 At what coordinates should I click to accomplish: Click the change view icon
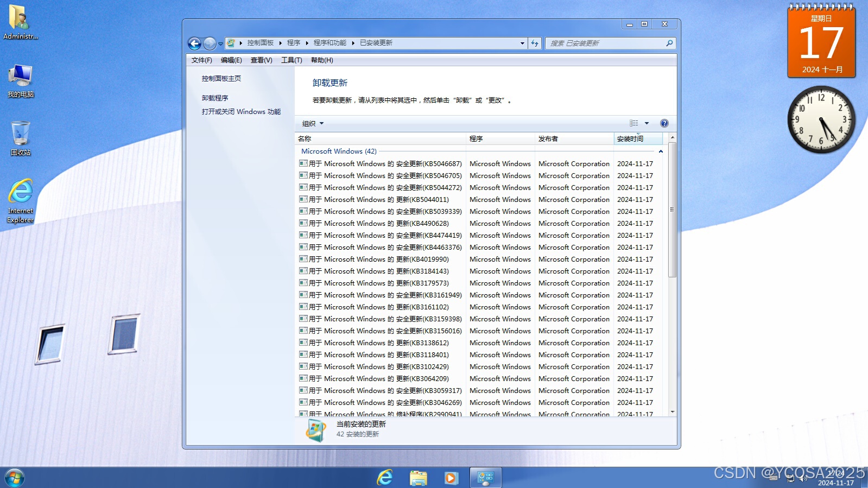(x=633, y=123)
